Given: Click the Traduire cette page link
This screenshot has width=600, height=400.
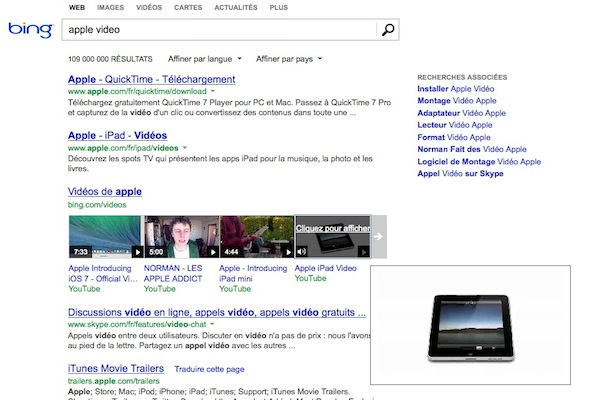Looking at the screenshot, I should pyautogui.click(x=209, y=369).
